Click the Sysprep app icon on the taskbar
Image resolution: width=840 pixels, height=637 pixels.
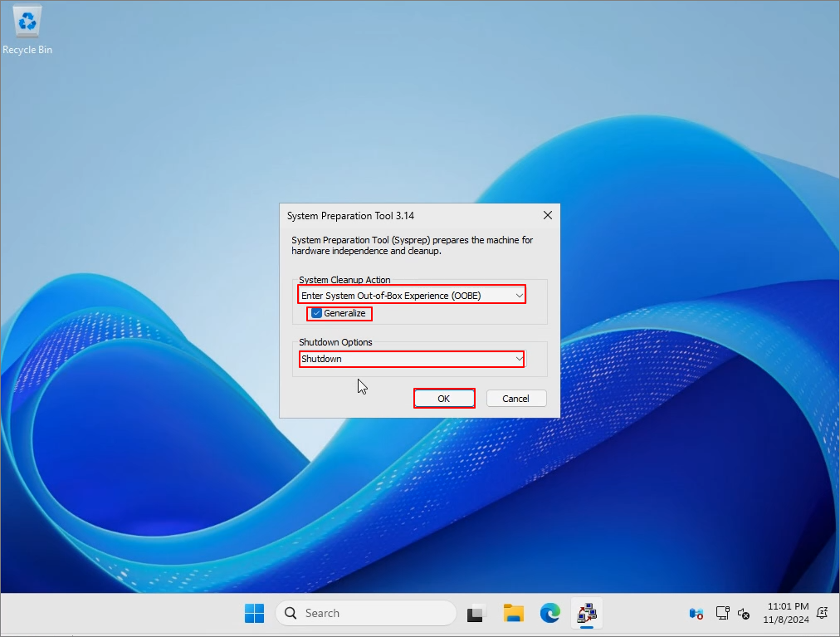(x=587, y=613)
